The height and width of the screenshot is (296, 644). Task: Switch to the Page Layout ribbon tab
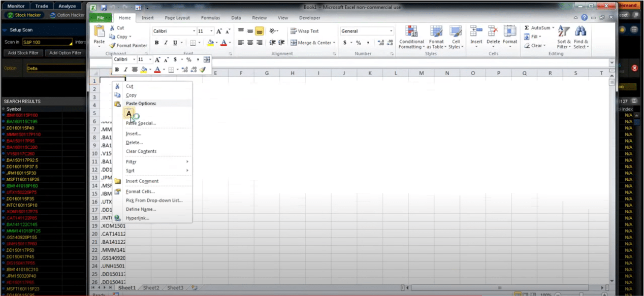tap(177, 18)
